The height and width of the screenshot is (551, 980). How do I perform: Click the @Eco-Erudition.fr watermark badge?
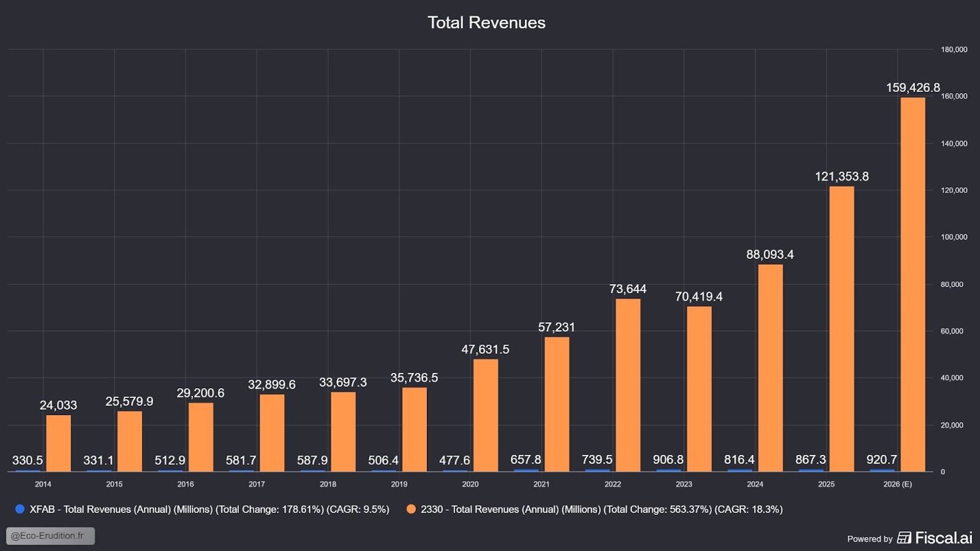click(x=50, y=536)
